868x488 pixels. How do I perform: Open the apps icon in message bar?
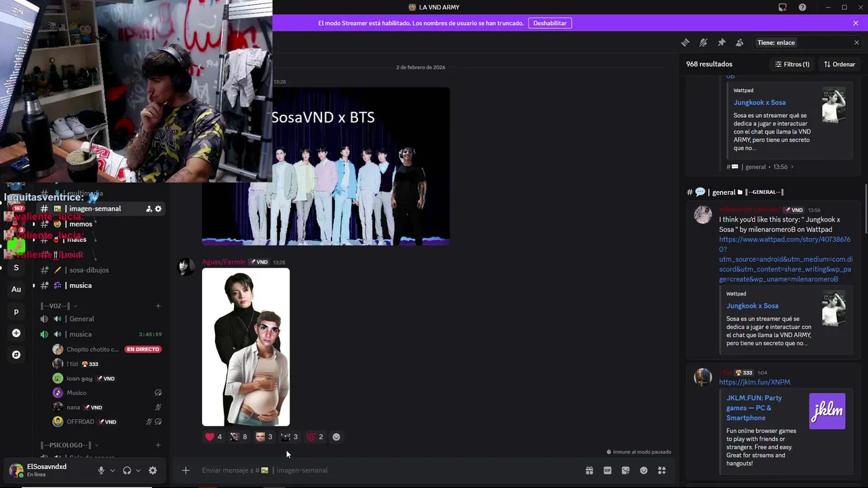point(662,470)
